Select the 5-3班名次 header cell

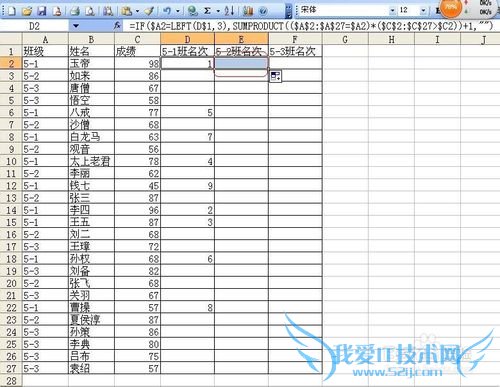pos(295,51)
